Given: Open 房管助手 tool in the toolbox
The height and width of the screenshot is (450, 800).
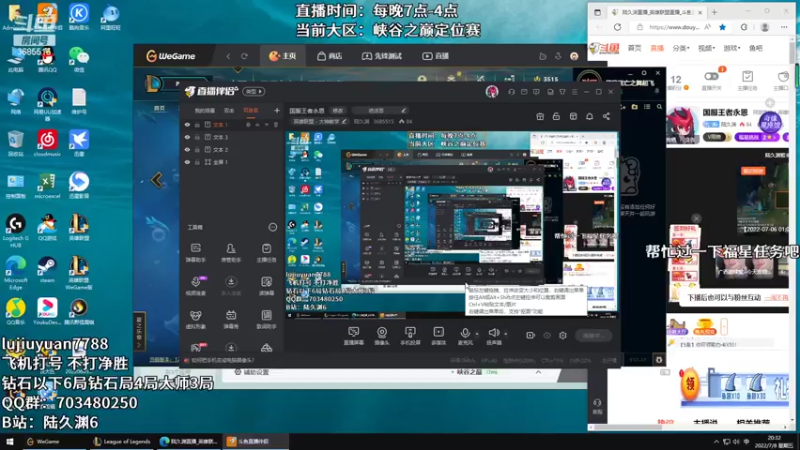Looking at the screenshot, I should [231, 253].
